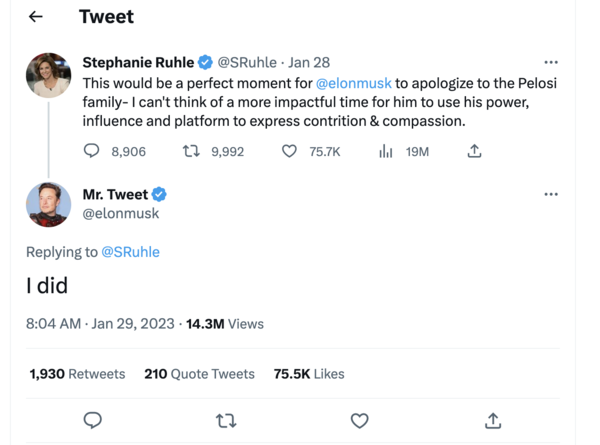View the 210 Quote Tweets list
This screenshot has height=445, width=600.
tap(199, 373)
